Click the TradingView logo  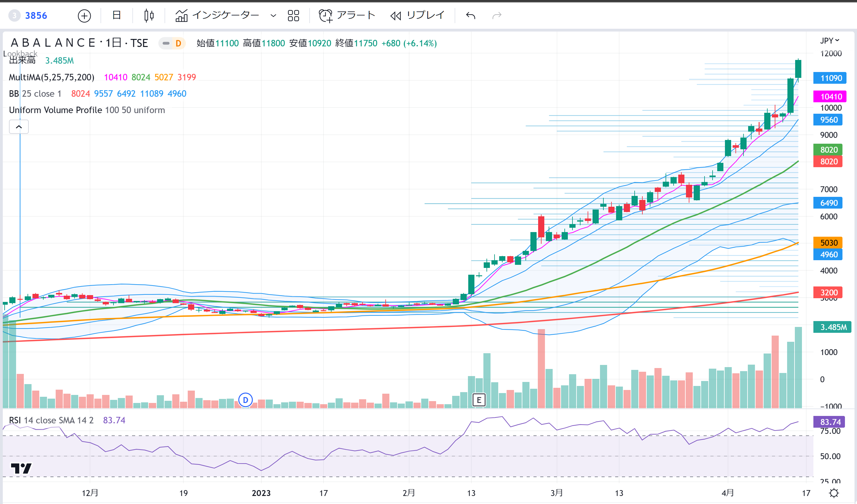tap(21, 469)
